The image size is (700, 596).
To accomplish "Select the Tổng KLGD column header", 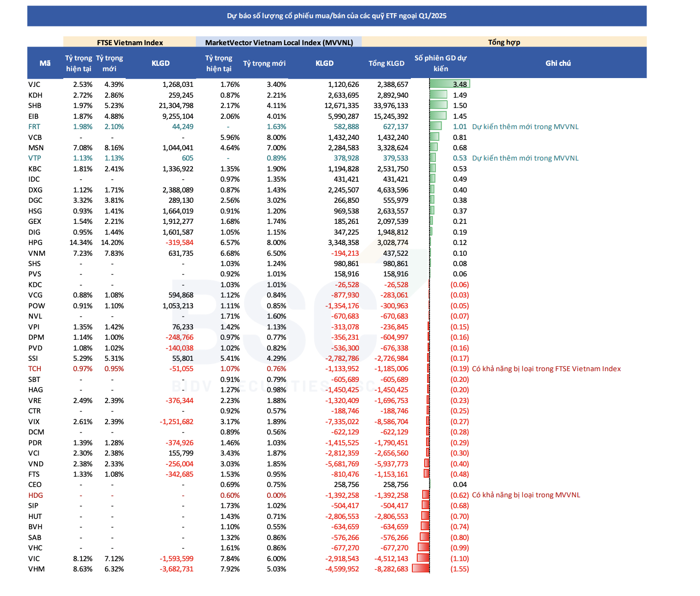I will pyautogui.click(x=386, y=63).
